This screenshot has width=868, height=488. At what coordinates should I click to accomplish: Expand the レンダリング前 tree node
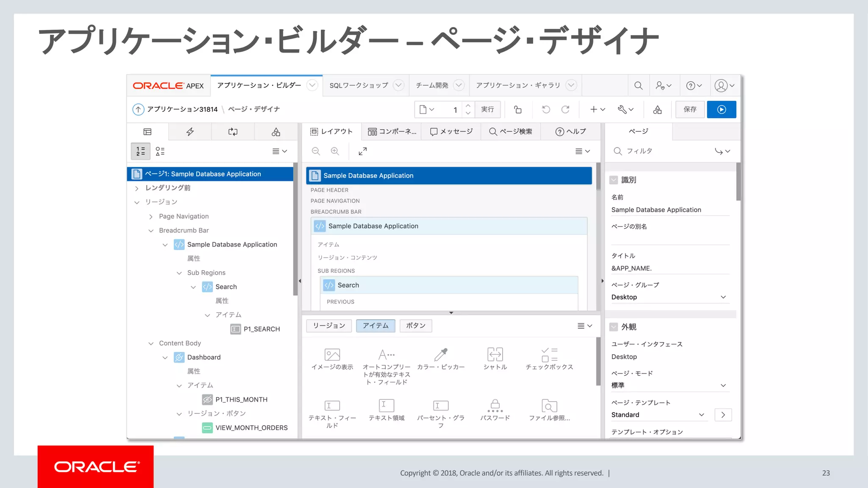[x=136, y=188]
